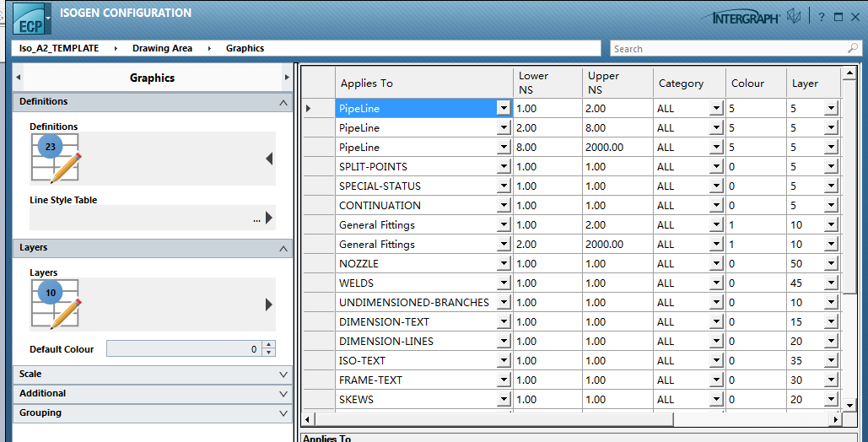
Task: Go to next panel with right arrow
Action: 287,78
